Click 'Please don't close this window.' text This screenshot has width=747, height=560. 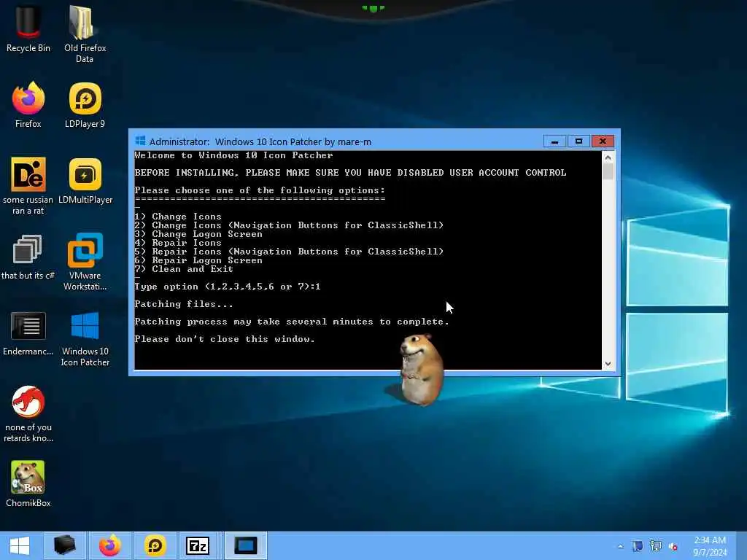pos(225,339)
